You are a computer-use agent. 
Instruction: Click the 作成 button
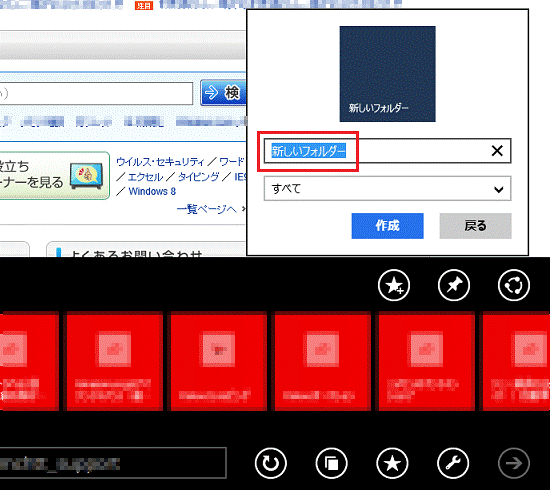(x=387, y=226)
